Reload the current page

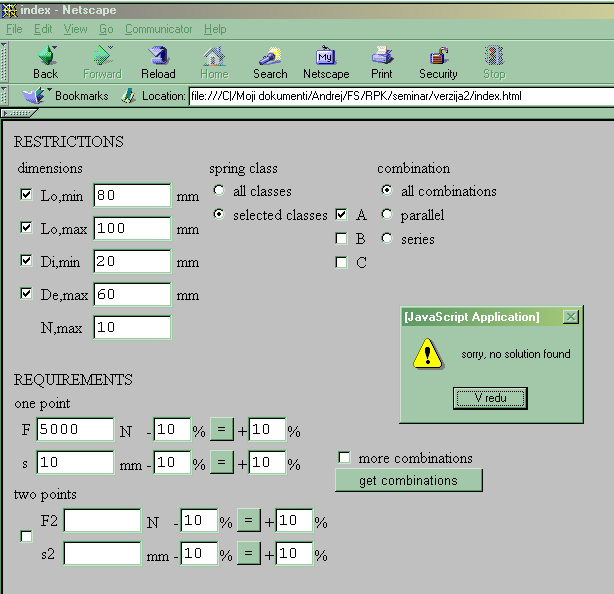click(158, 56)
